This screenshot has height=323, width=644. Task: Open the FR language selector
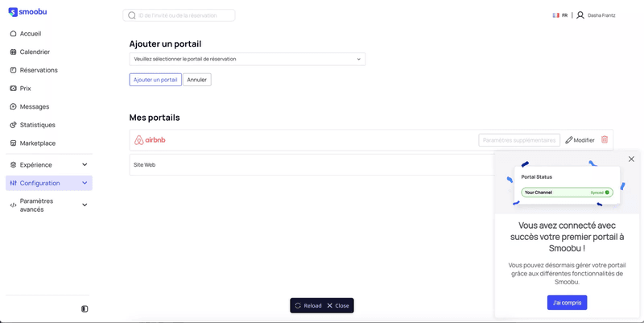(x=560, y=15)
